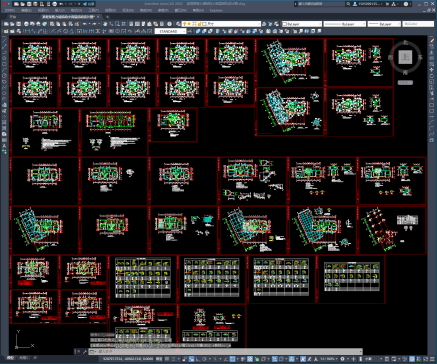Click the plus to add new drawing tab
The width and height of the screenshot is (437, 364).
(107, 17)
